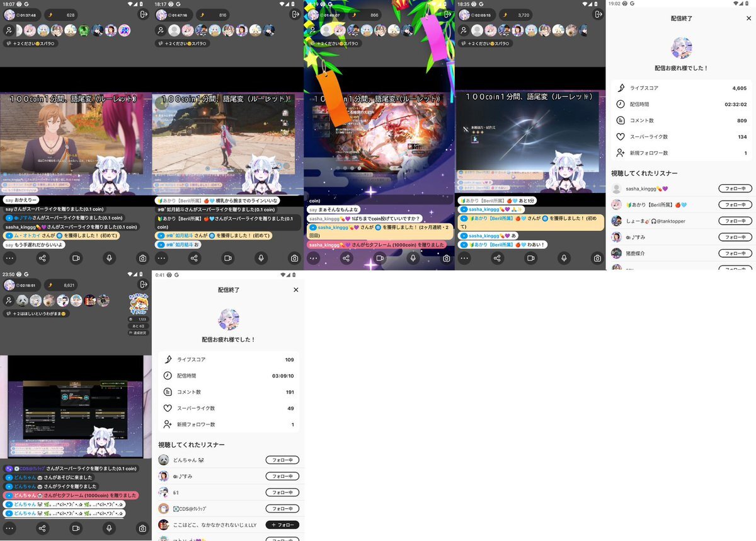Open the live score pill showing 8,621
Viewport: 756px width, 541px height.
[x=61, y=284]
